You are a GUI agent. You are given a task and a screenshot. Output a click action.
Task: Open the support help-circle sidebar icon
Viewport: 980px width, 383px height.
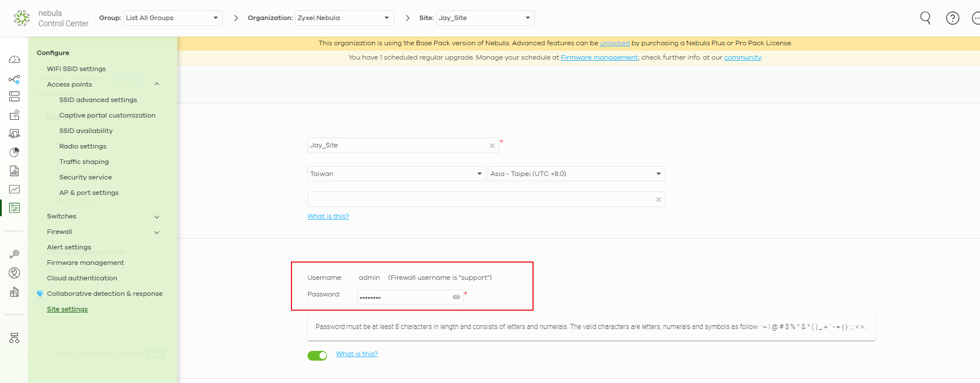[x=14, y=273]
